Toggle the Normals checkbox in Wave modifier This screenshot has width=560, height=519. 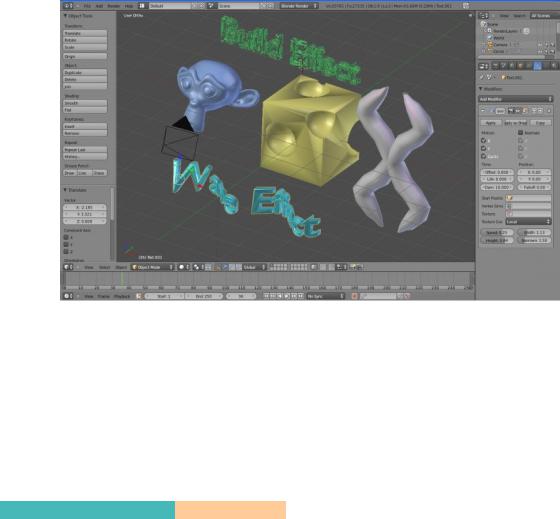[x=521, y=133]
